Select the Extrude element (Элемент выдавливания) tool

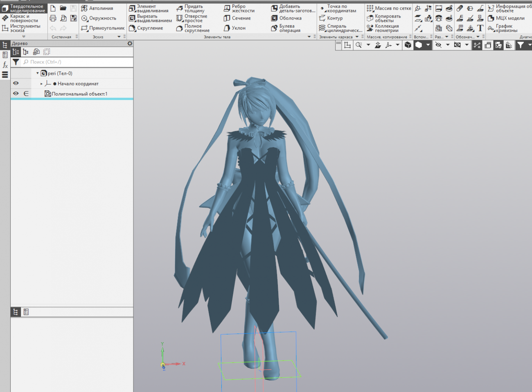point(149,9)
